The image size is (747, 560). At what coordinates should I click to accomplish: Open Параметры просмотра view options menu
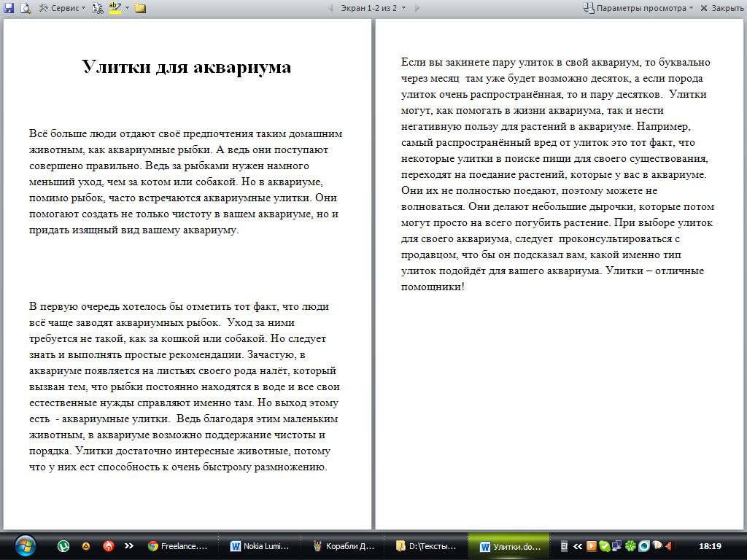(x=638, y=7)
